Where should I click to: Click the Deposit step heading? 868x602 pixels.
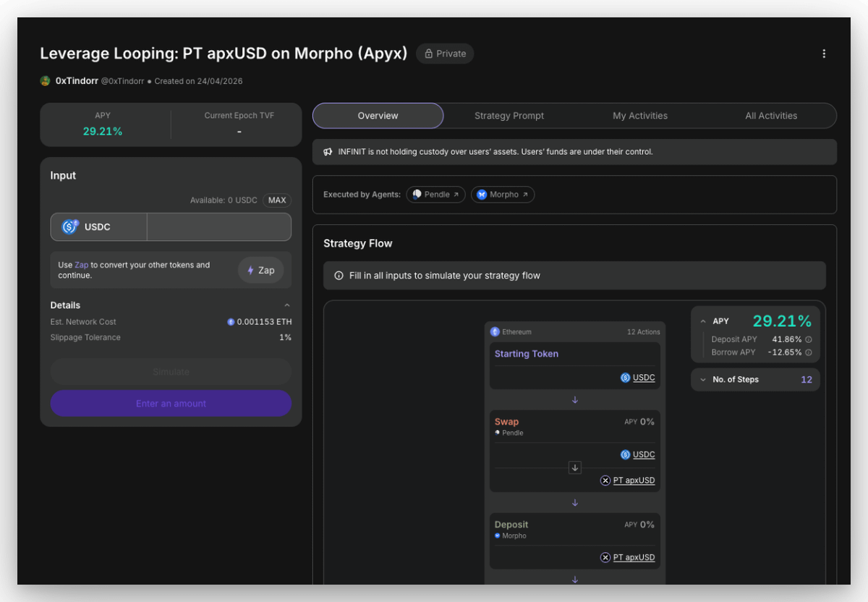511,525
